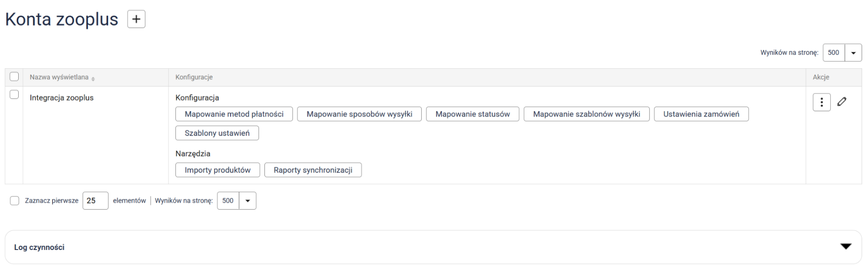The height and width of the screenshot is (270, 868).
Task: Click the plus icon to add zooplus account
Action: click(x=136, y=19)
